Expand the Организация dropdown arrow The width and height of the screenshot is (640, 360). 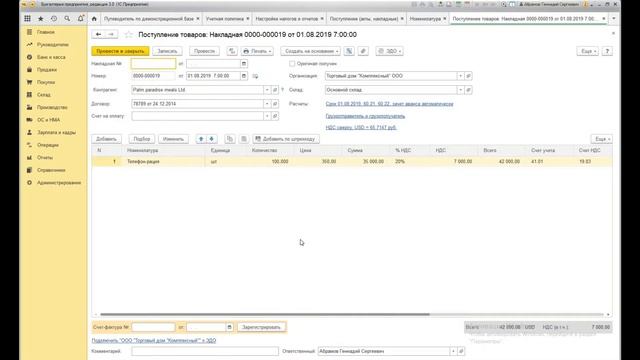click(460, 76)
